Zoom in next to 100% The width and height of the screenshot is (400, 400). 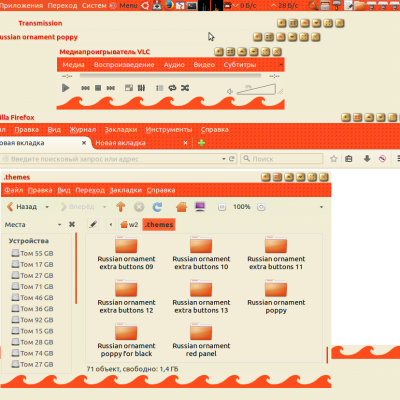[261, 207]
